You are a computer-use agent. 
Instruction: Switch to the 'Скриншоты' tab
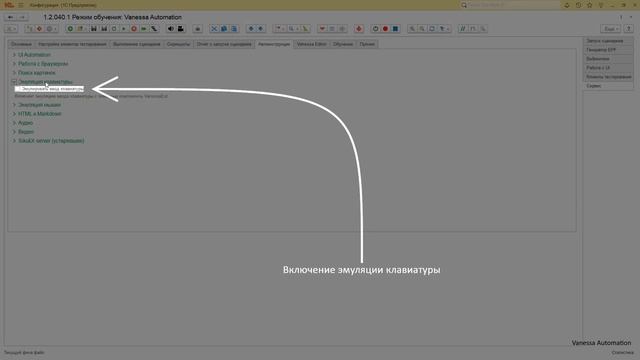pyautogui.click(x=178, y=44)
